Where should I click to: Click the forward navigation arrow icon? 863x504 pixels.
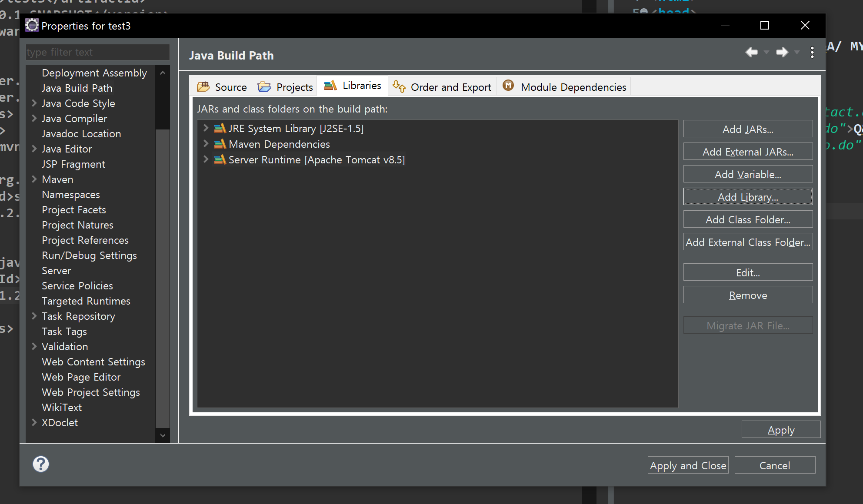(x=782, y=53)
